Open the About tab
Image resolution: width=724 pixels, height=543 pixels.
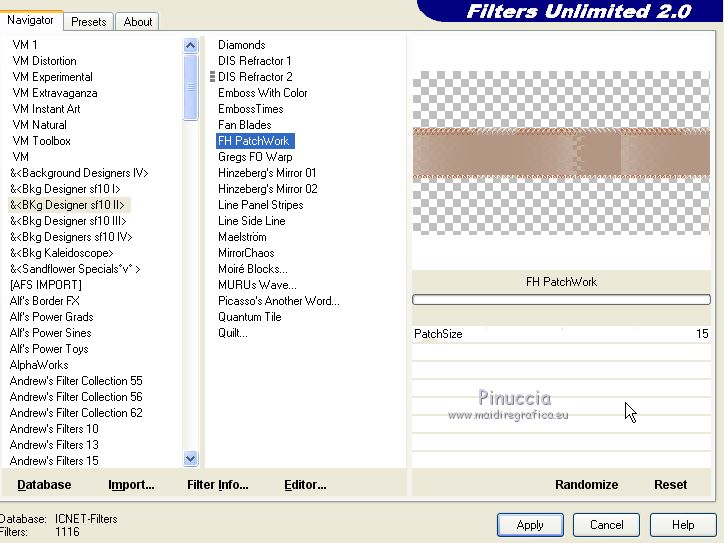click(138, 22)
